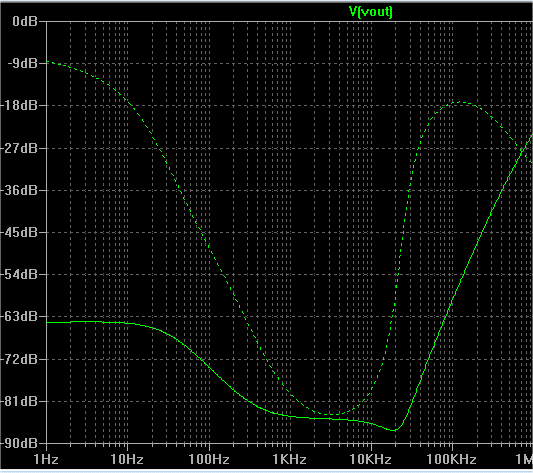Click the -63dB axis label
The width and height of the screenshot is (533, 473).
pos(19,317)
